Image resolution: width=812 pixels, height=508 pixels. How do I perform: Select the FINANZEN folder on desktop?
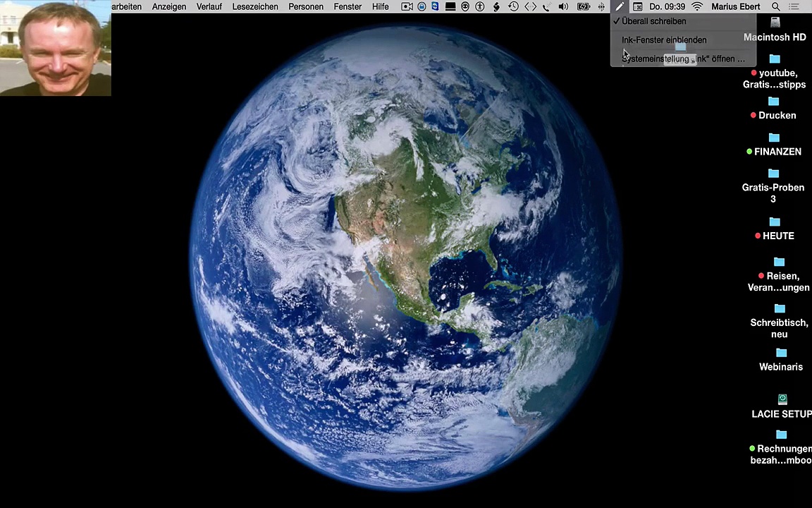[x=774, y=145]
